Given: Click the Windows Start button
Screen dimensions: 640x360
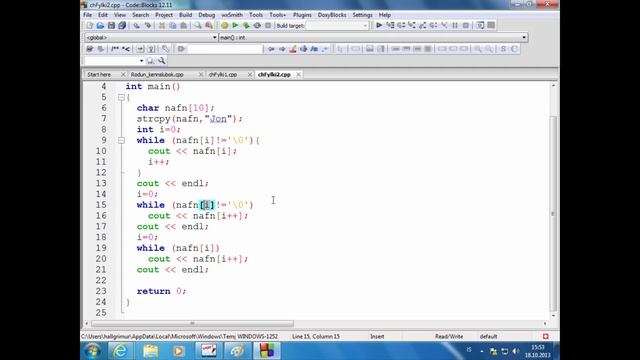Looking at the screenshot, I should [x=92, y=351].
